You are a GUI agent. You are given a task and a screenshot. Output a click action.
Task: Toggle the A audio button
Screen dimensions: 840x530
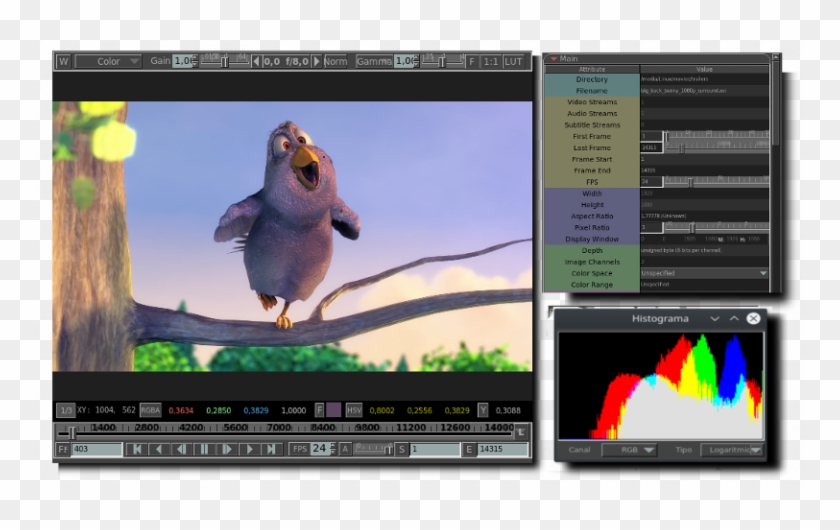click(x=345, y=449)
